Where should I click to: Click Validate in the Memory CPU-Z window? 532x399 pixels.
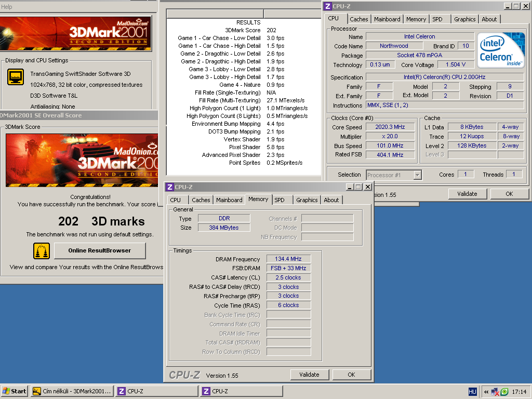tap(310, 375)
